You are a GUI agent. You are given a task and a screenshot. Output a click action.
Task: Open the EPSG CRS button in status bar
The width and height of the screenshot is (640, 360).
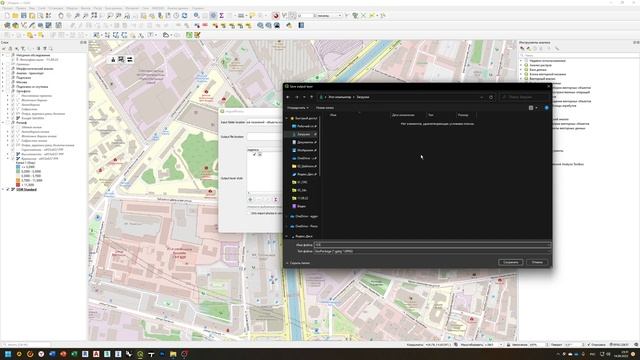[620, 345]
